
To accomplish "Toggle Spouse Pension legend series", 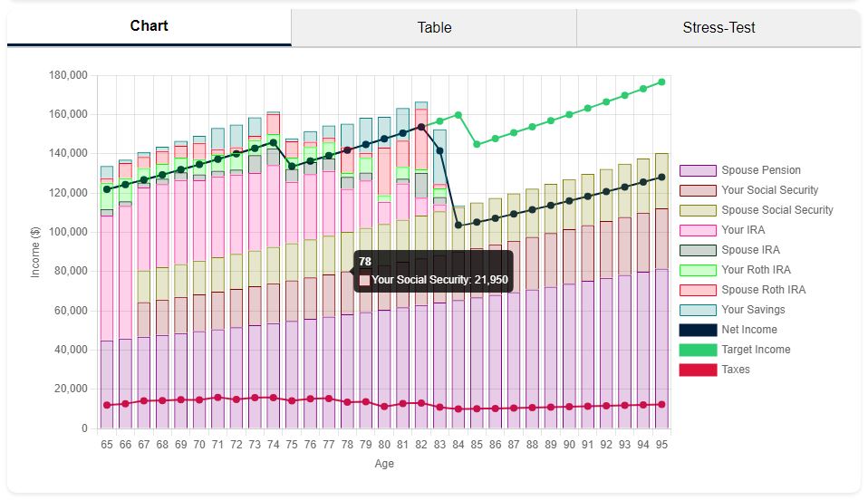I will tap(760, 170).
